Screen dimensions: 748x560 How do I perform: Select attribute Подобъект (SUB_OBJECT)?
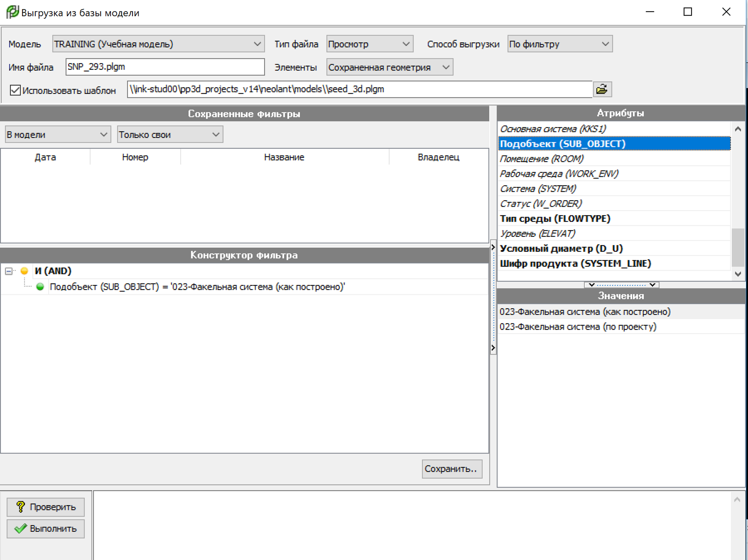click(x=614, y=144)
